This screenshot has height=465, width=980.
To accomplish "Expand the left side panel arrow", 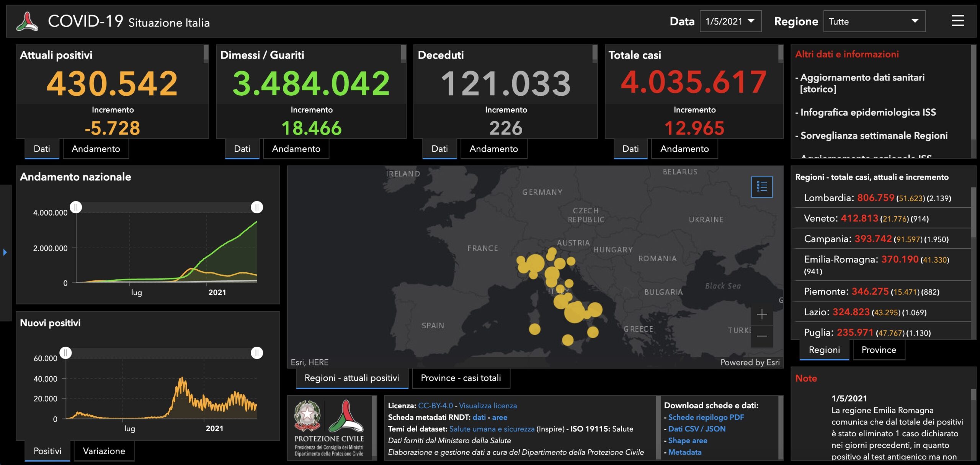I will (x=5, y=252).
